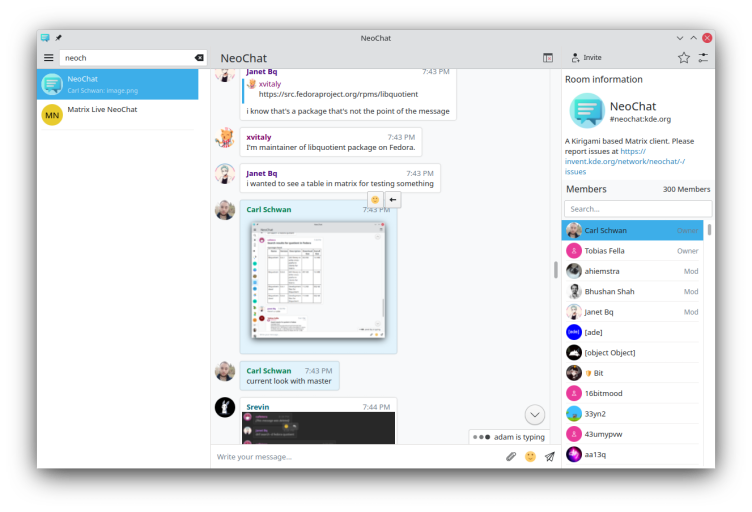This screenshot has width=752, height=512.
Task: Jump to latest message with down chevron
Action: [535, 414]
